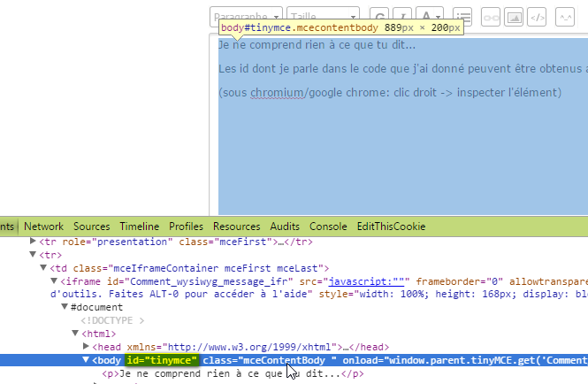588x384 pixels.
Task: Switch to the Sources tab
Action: point(91,227)
